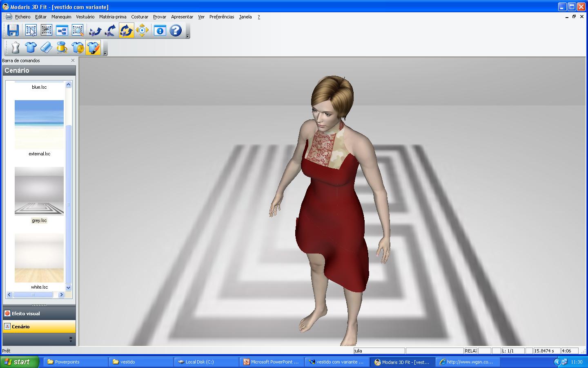588x368 pixels.
Task: Click the vertical scrollbar up arrow in scene list
Action: (x=69, y=85)
